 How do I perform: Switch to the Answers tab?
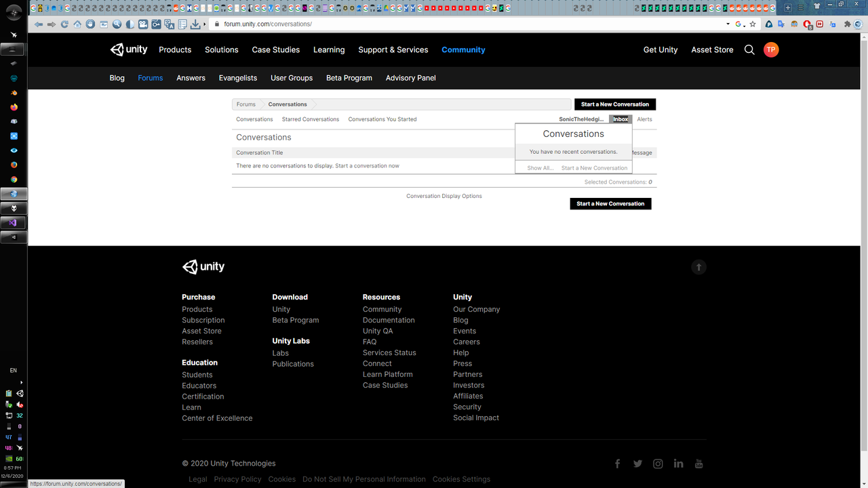tap(191, 78)
